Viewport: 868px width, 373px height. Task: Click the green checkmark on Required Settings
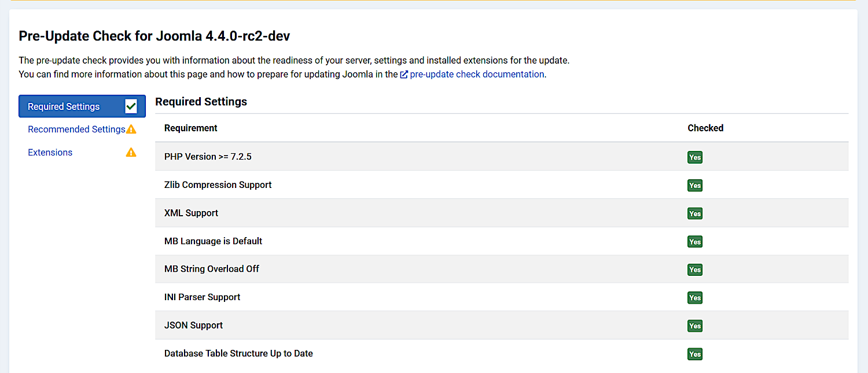[x=131, y=106]
